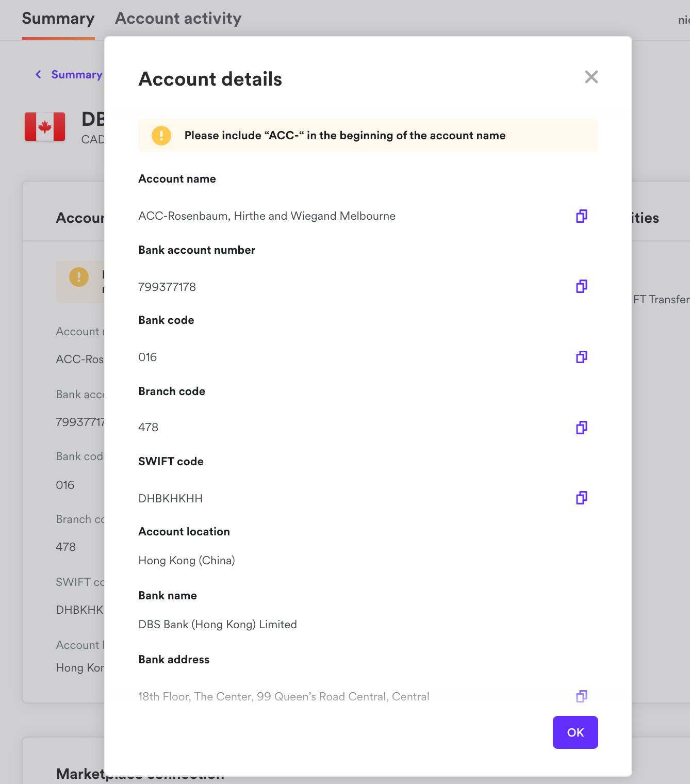Copy the bank account number 799377178
Viewport: 690px width, 784px height.
581,286
